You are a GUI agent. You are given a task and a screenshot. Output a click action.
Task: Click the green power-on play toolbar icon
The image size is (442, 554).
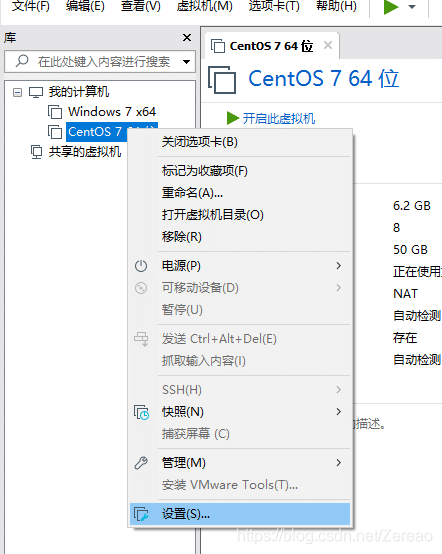tap(391, 7)
